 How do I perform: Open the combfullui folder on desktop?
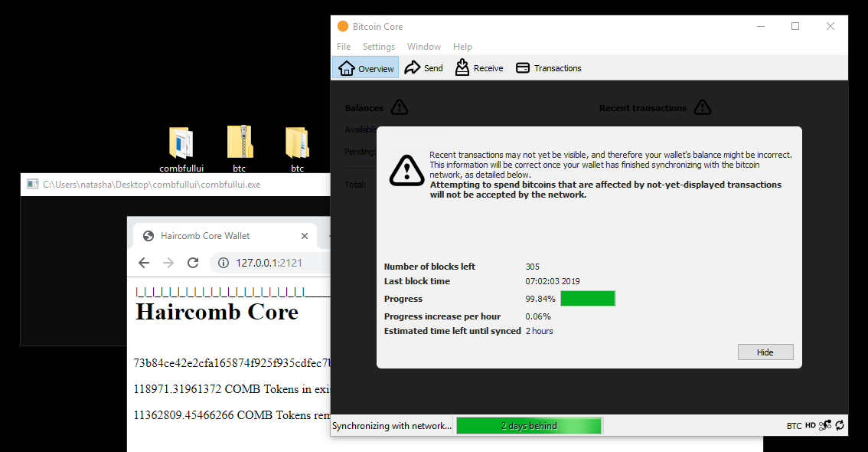(181, 149)
